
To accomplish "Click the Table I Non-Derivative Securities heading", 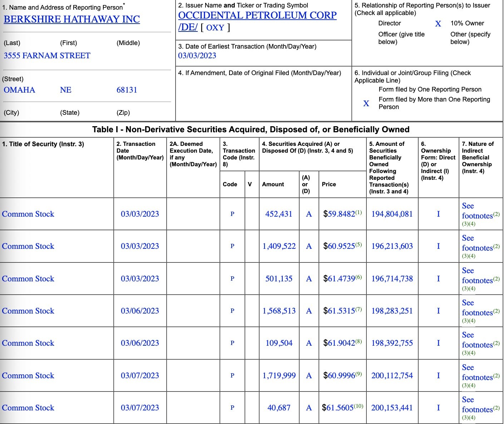I will point(251,129).
